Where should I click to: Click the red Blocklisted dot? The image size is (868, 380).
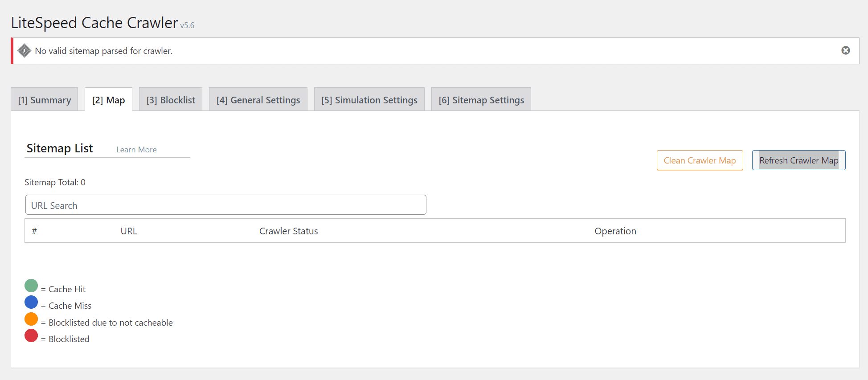coord(31,335)
